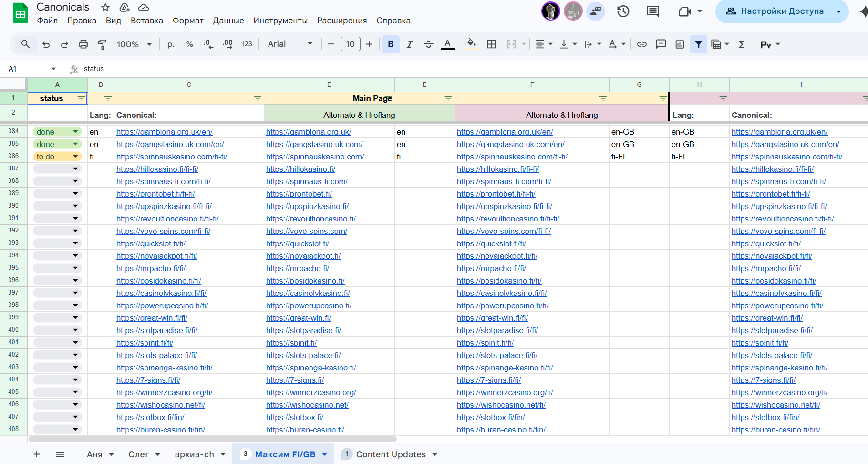Image resolution: width=868 pixels, height=464 pixels.
Task: Select the column D header
Action: tap(329, 84)
